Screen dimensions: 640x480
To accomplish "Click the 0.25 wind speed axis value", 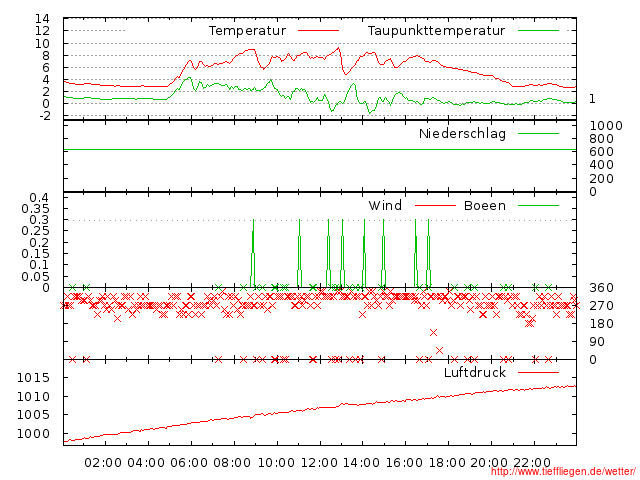I will [35, 231].
